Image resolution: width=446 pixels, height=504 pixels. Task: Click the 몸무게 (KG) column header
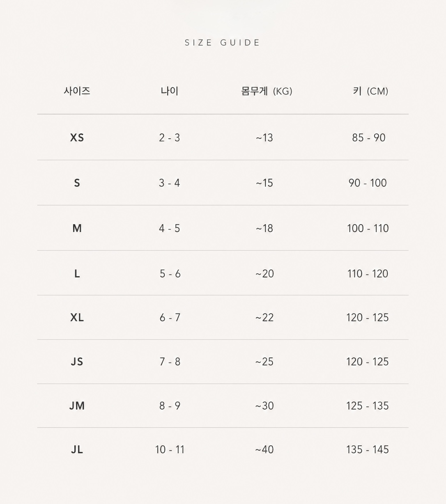click(267, 91)
